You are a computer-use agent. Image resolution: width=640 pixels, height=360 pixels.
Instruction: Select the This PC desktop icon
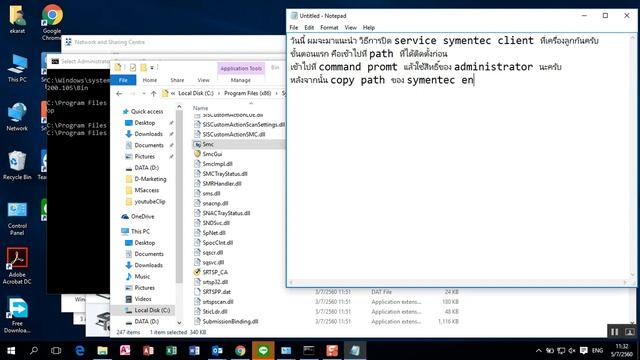(x=17, y=68)
